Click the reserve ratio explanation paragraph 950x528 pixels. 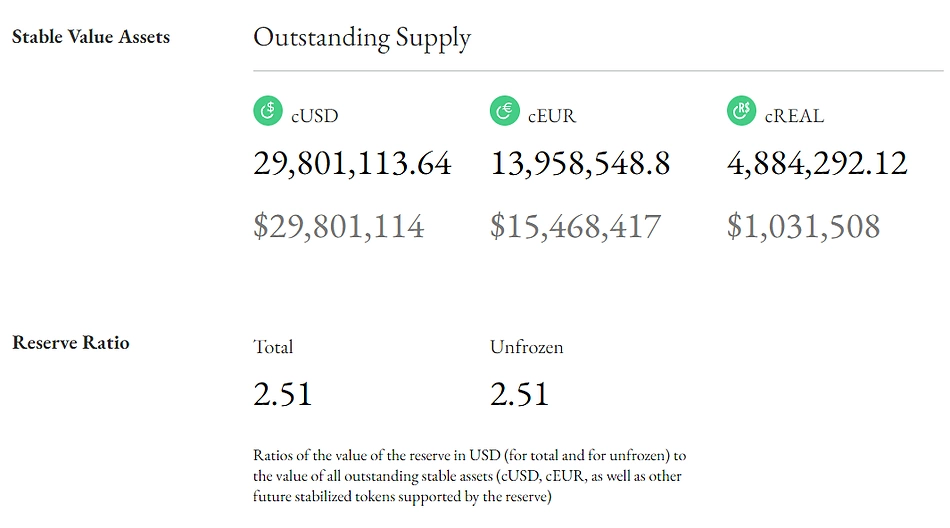470,476
